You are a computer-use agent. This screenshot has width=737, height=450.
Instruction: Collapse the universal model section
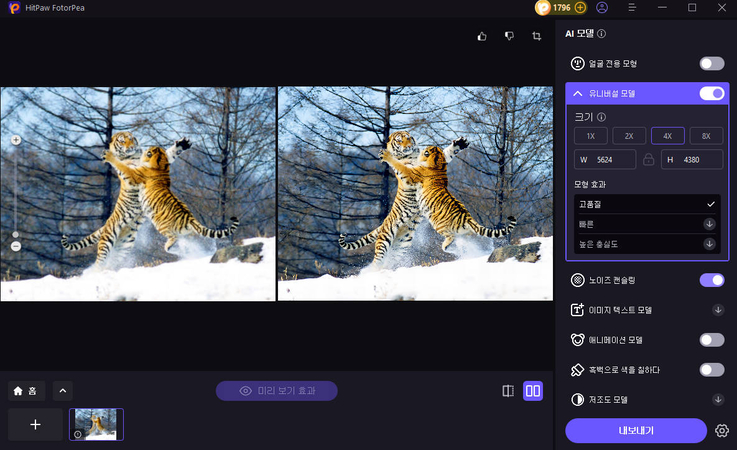(578, 94)
